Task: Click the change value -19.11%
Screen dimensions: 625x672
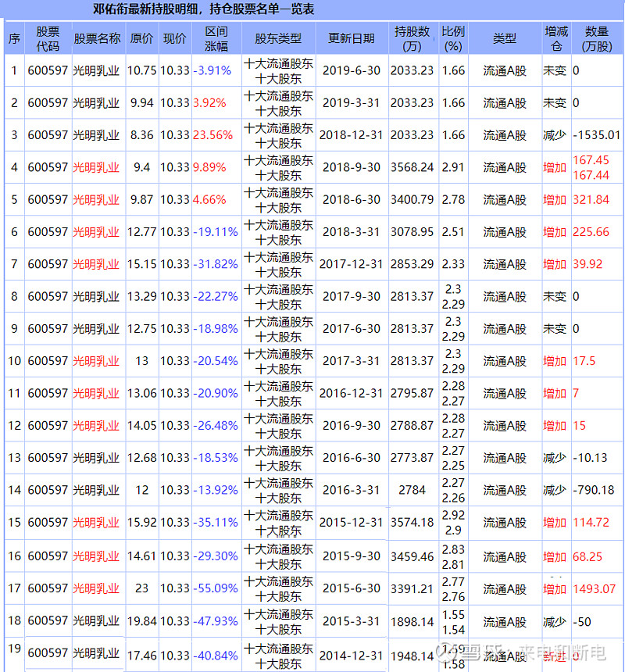Action: pos(216,232)
